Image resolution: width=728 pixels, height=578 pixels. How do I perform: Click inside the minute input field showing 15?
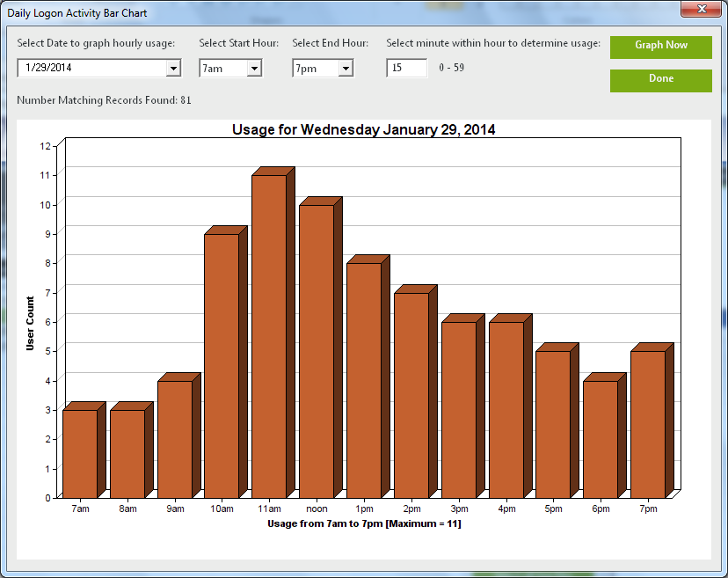(x=407, y=68)
